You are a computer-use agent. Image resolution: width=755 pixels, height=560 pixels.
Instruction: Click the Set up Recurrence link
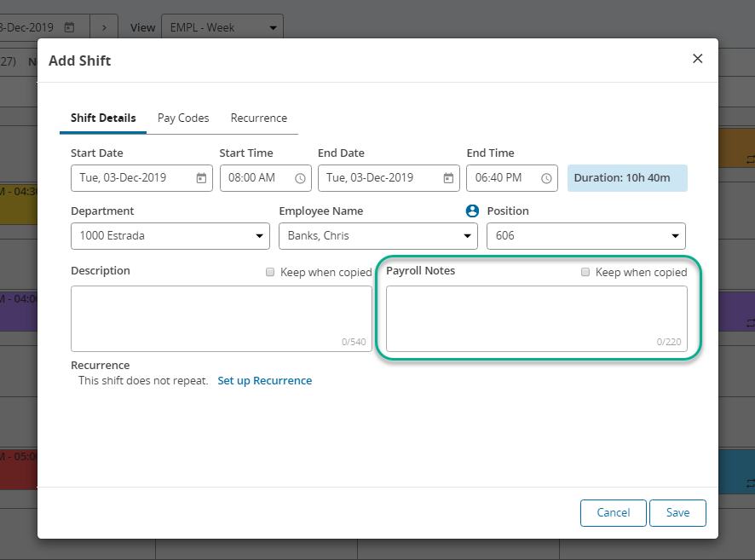click(x=265, y=380)
